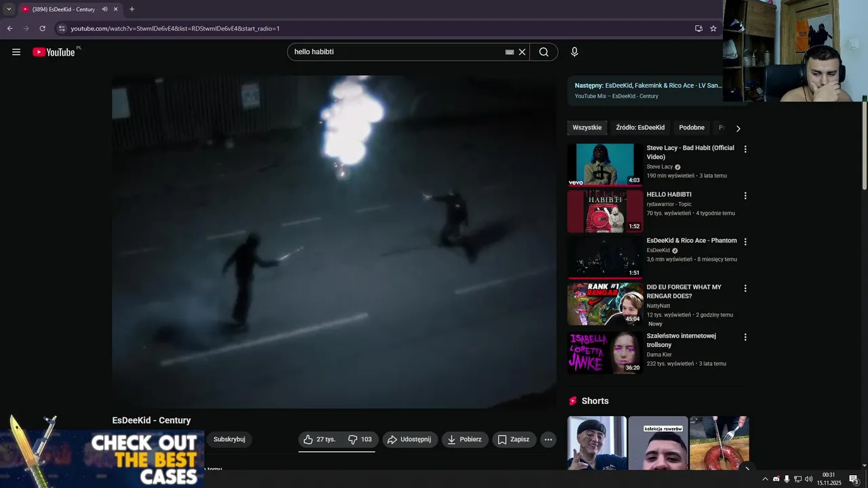Click the page vertical scrollbar thumb
The image size is (868, 488).
click(x=865, y=146)
